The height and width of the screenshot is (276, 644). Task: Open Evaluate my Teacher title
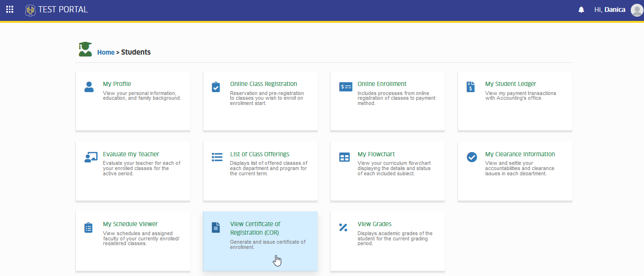(131, 154)
